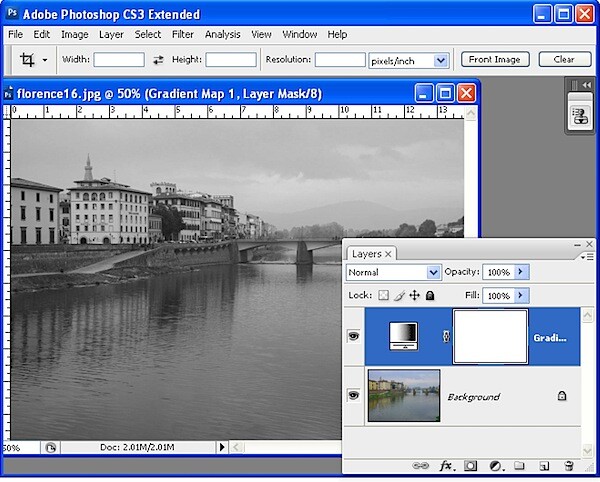Image resolution: width=600 pixels, height=482 pixels.
Task: Delete layer trash icon
Action: (x=569, y=466)
